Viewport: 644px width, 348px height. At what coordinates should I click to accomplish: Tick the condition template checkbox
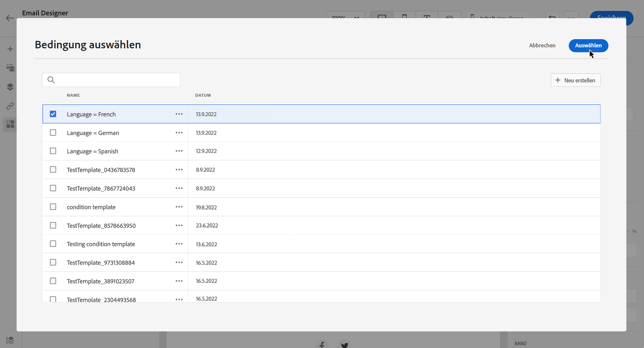click(x=53, y=207)
